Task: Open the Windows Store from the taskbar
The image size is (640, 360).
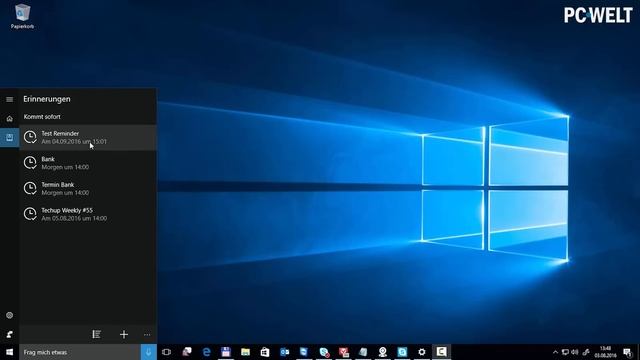Action: click(265, 352)
